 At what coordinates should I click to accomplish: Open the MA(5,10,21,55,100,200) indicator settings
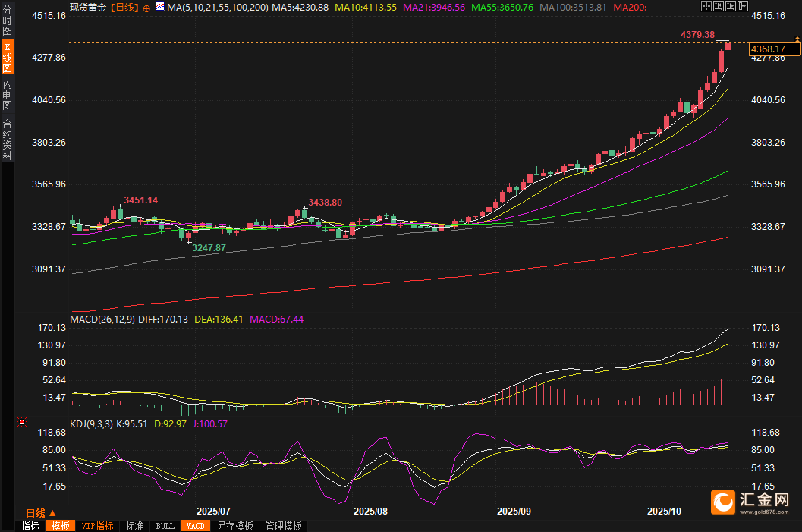click(217, 7)
